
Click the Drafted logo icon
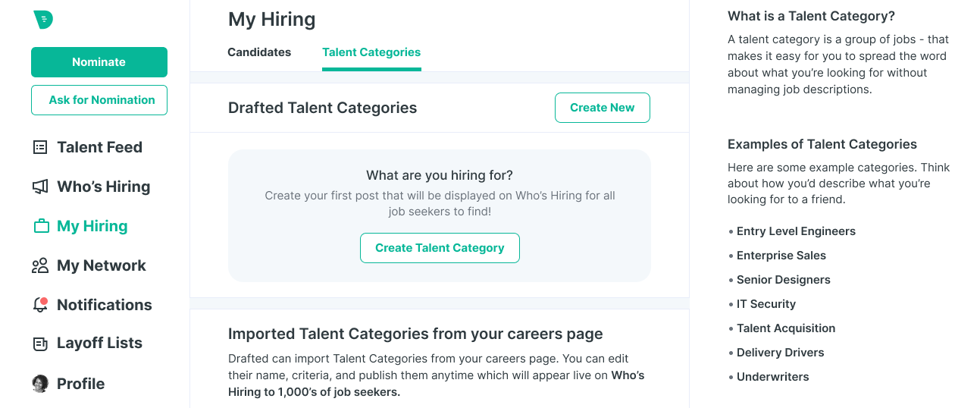point(43,20)
